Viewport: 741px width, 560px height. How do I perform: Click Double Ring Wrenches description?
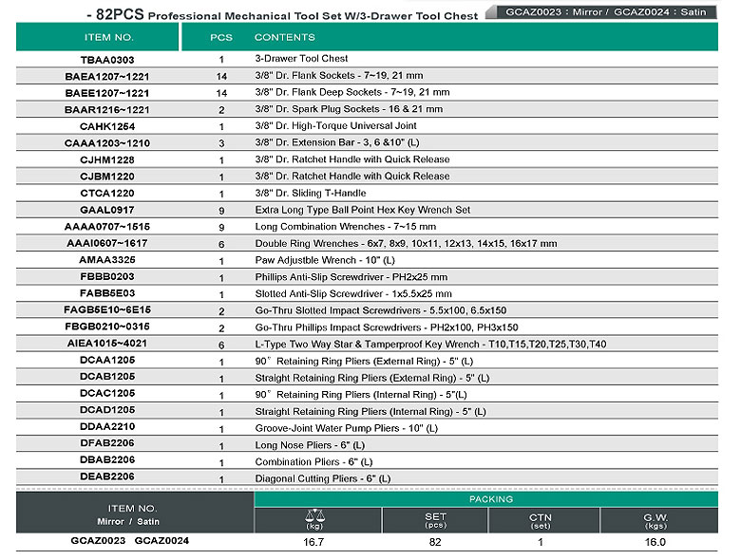point(406,243)
